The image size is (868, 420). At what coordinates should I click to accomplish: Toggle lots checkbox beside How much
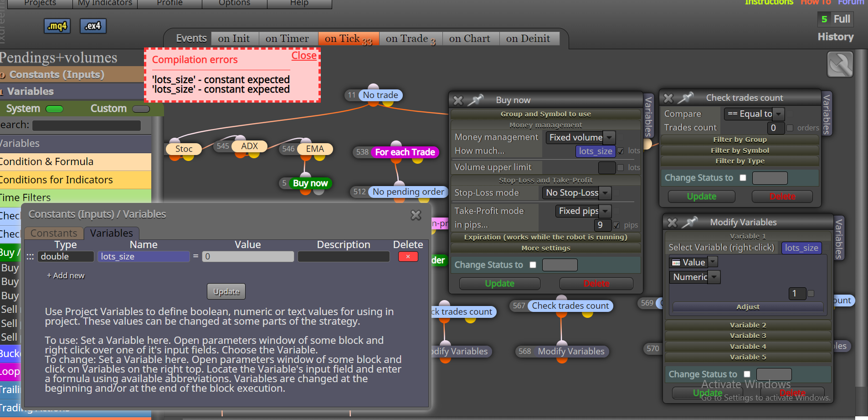[620, 151]
